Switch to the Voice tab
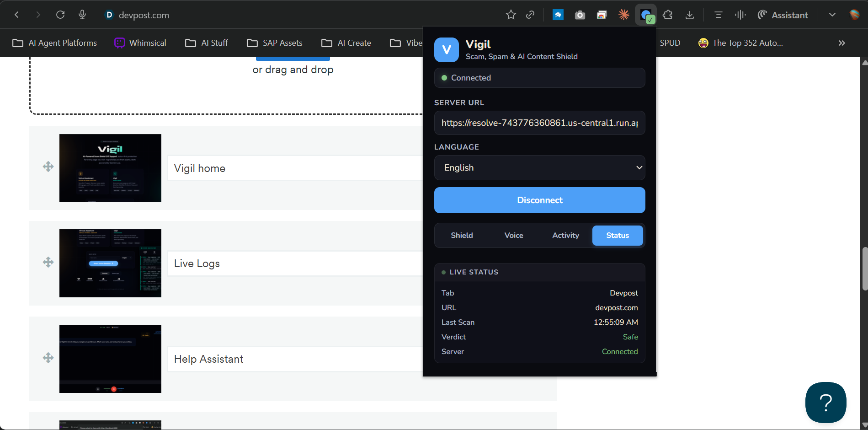The image size is (868, 430). 514,235
